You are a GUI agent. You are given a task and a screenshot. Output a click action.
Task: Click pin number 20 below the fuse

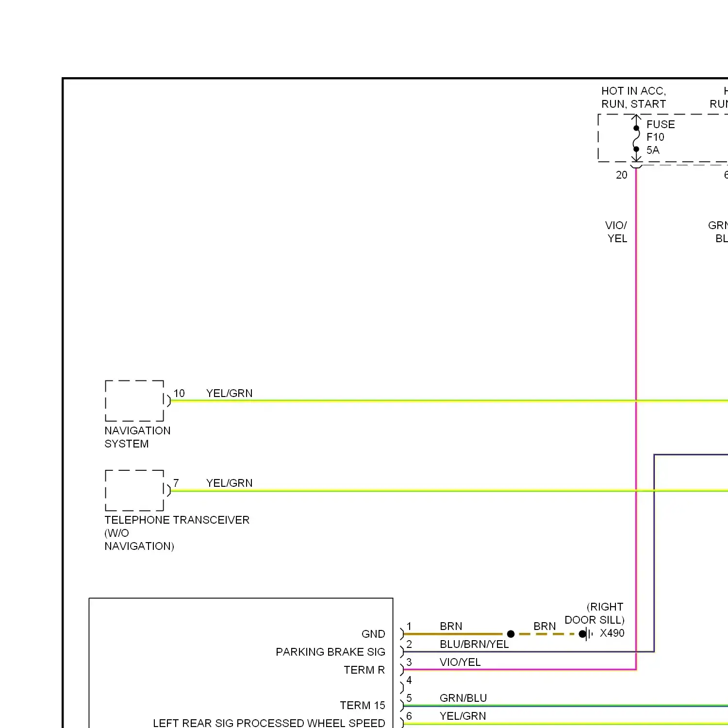(x=622, y=175)
